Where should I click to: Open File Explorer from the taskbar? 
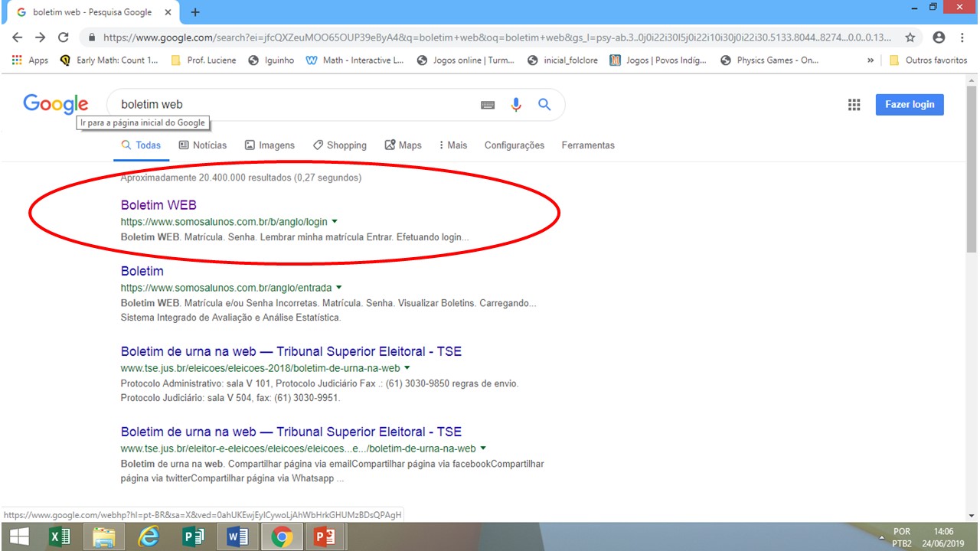[103, 537]
